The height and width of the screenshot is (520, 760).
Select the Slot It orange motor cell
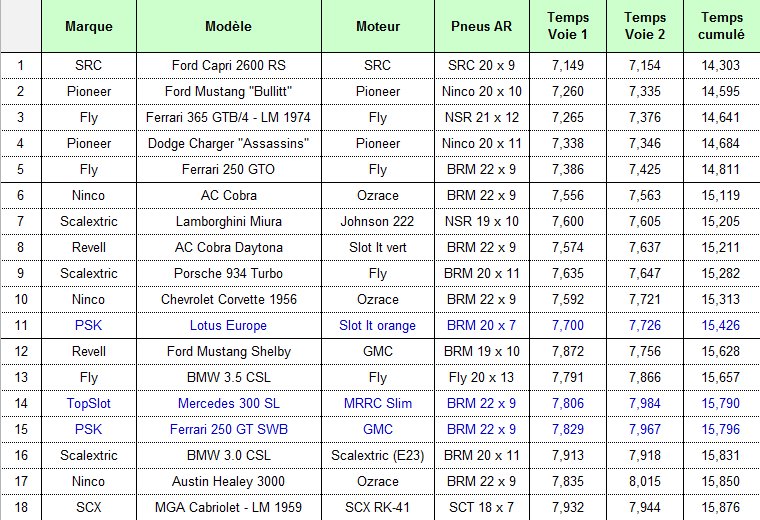pyautogui.click(x=377, y=325)
